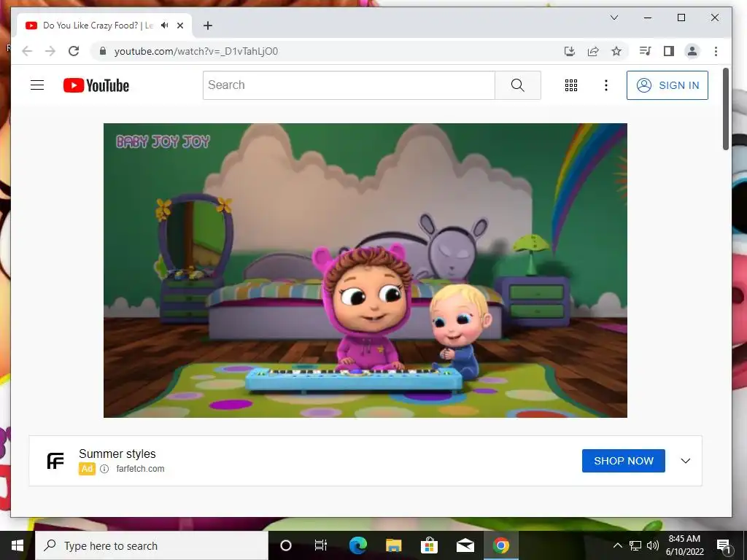Open a new tab with the plus button
The width and height of the screenshot is (747, 560).
208,26
